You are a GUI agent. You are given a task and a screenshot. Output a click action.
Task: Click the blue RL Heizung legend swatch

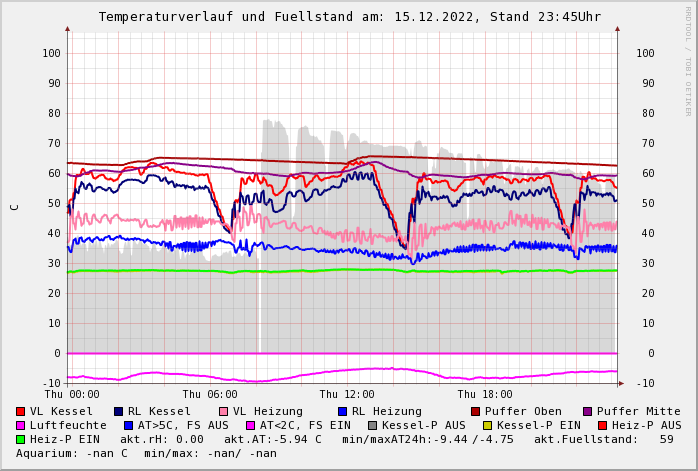click(x=342, y=412)
